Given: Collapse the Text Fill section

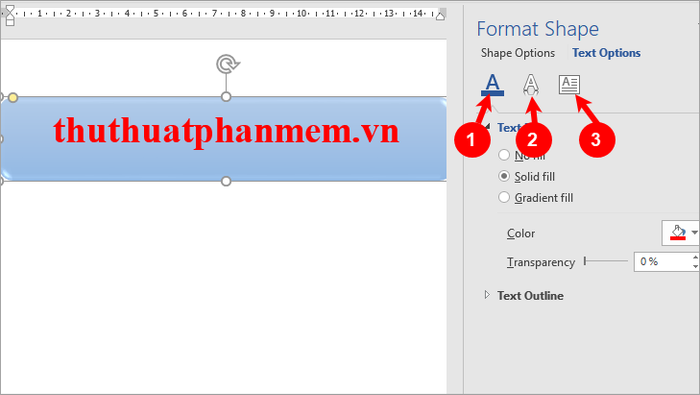Looking at the screenshot, I should (487, 128).
